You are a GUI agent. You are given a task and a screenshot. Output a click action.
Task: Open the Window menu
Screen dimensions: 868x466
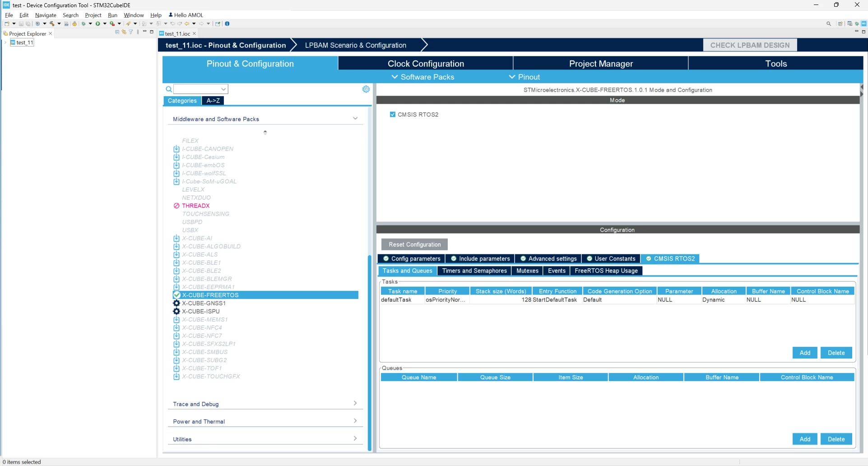click(x=134, y=15)
